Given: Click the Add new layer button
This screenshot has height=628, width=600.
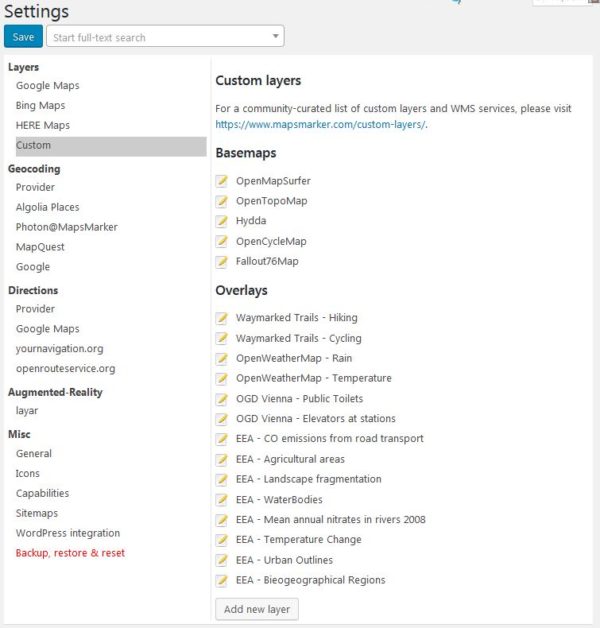Looking at the screenshot, I should pos(257,609).
